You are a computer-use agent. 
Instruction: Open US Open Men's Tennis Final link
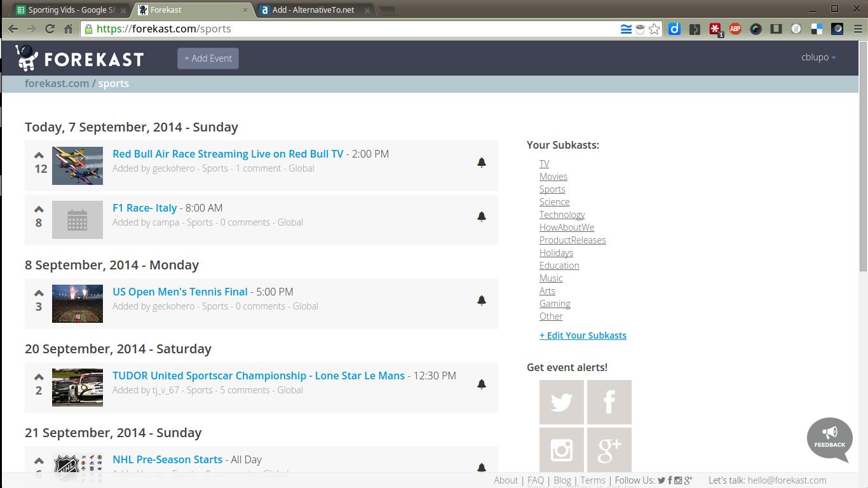(180, 292)
